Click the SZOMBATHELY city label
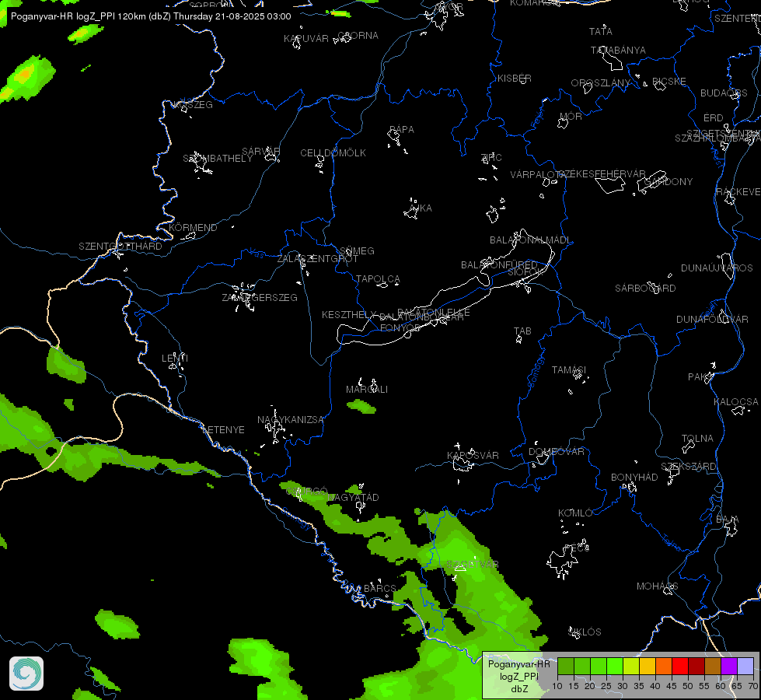761x700 pixels. [218, 159]
